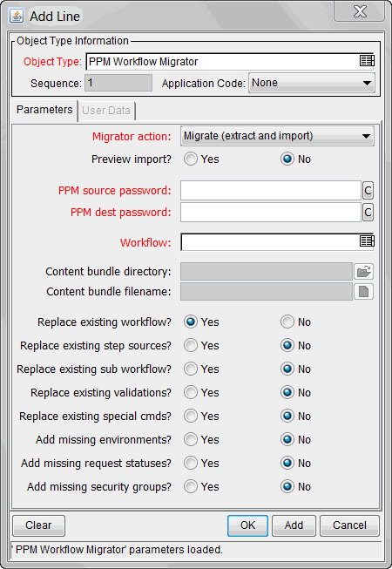This screenshot has width=392, height=569.
Task: Browse folder for Content bundle directory
Action: [x=364, y=272]
